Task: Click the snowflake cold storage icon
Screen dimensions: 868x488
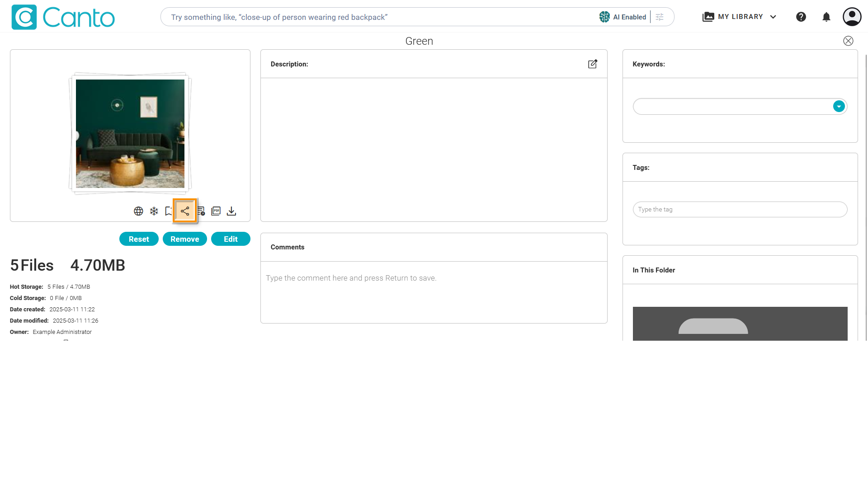Action: [x=154, y=211]
